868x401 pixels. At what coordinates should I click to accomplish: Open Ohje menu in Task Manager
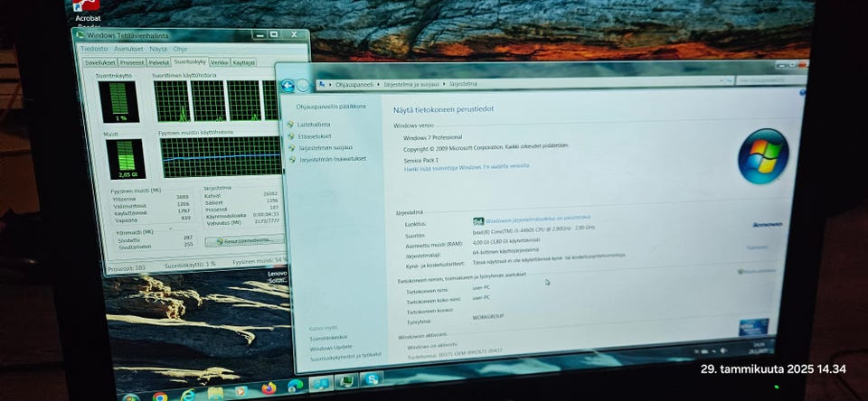[x=179, y=50]
